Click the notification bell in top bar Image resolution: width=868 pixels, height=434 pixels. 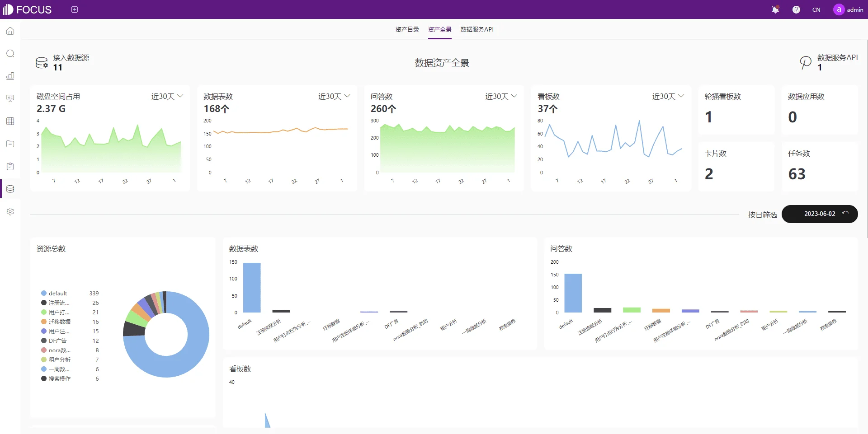coord(775,9)
